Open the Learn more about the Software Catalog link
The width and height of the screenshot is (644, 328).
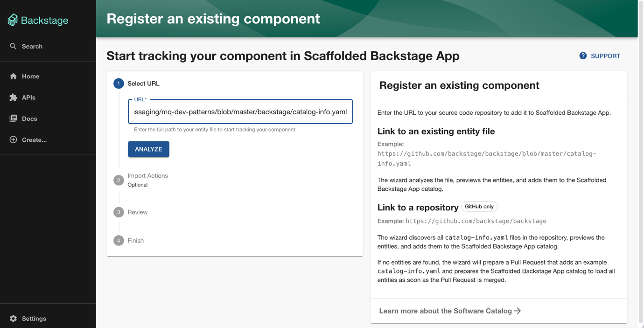click(x=445, y=311)
